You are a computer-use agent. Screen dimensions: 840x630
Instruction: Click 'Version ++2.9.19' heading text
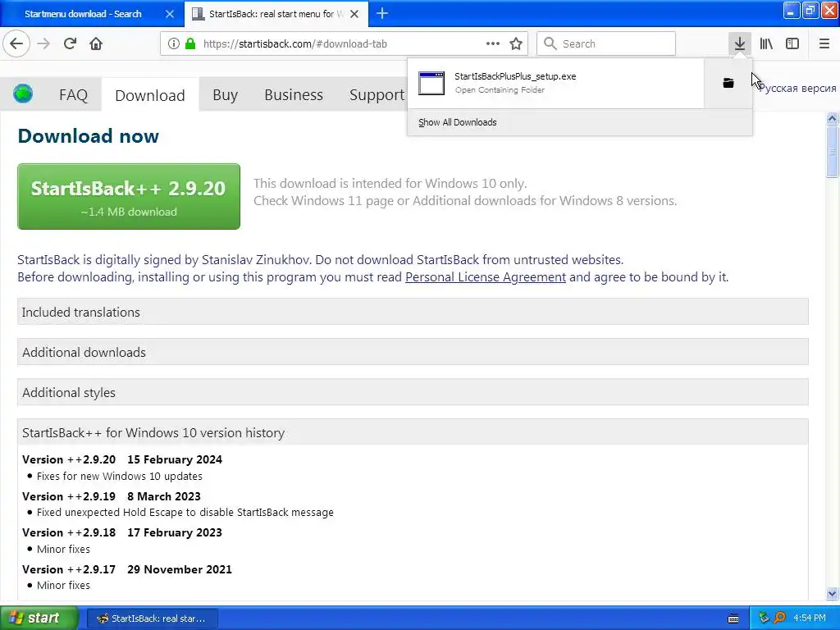[x=69, y=496]
